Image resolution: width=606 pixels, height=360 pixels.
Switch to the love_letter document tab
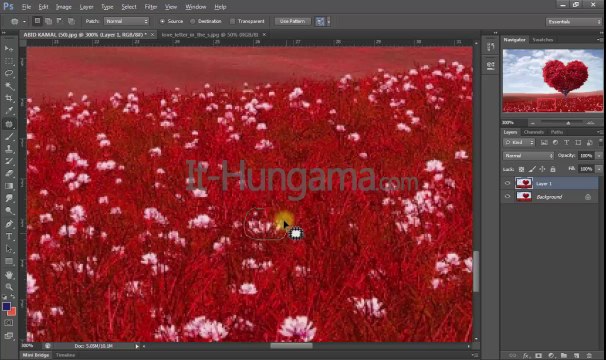coord(209,35)
